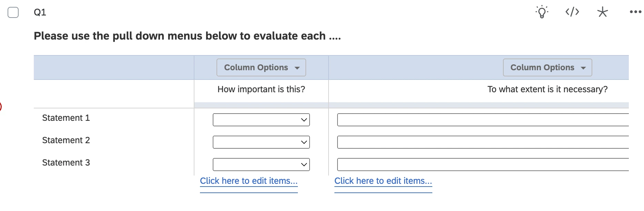Click the Statement 3 text field
Image resolution: width=644 pixels, height=211 pixels.
click(x=483, y=165)
